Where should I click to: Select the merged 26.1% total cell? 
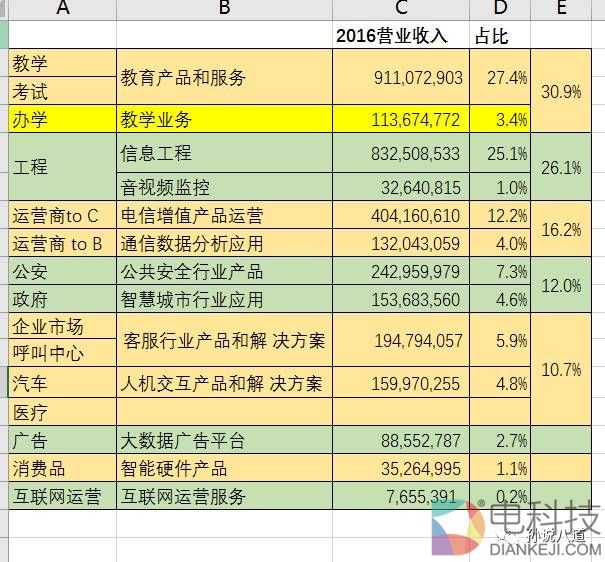click(x=560, y=168)
